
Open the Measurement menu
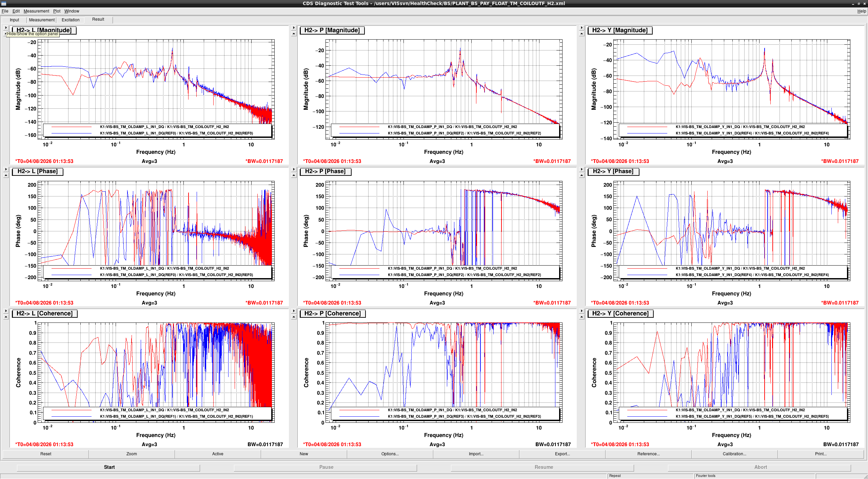click(x=36, y=11)
